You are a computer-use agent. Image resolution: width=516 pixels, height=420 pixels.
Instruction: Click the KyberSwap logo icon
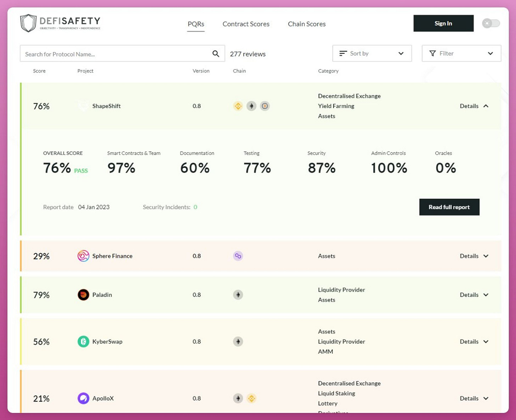(x=83, y=342)
